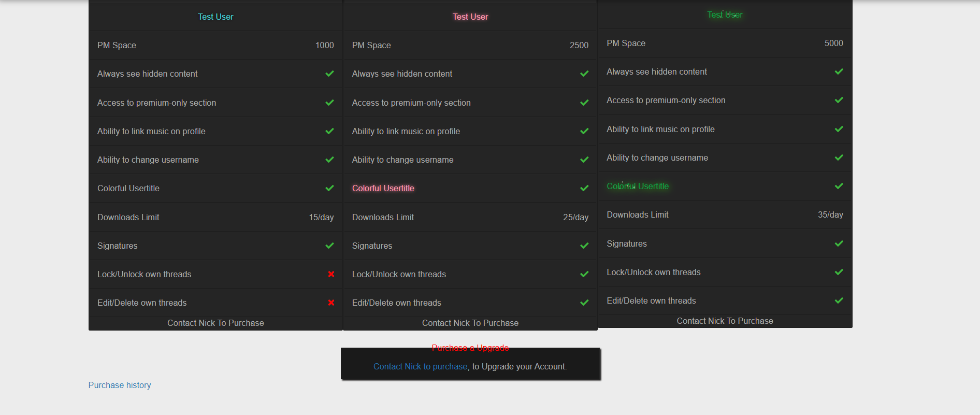Click the gray 'Colorful Usertitle' label in 1000 plan

128,188
